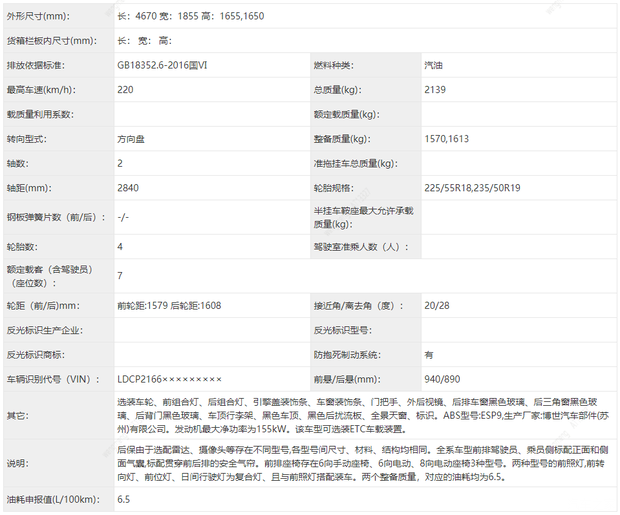The height and width of the screenshot is (515, 620).
Task: Click the 其它 row label
Action: tap(17, 415)
